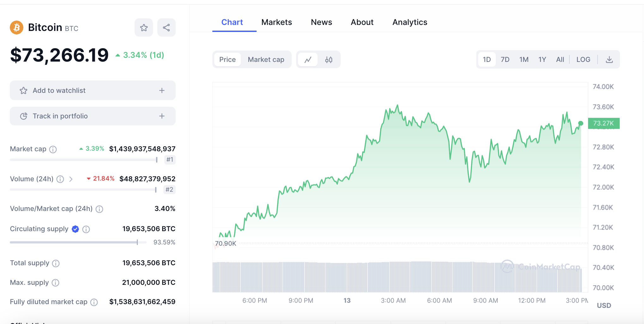The image size is (644, 324).
Task: Click the star favorite icon beside Bitcoin
Action: point(144,28)
